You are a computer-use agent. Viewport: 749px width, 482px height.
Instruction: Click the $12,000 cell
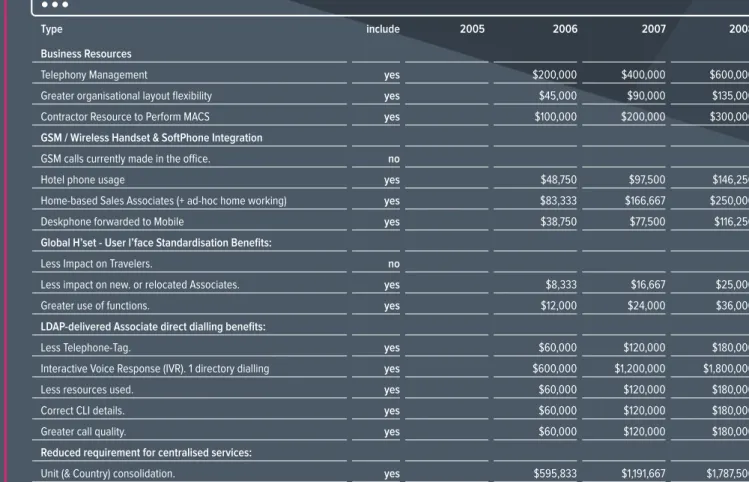coord(558,306)
